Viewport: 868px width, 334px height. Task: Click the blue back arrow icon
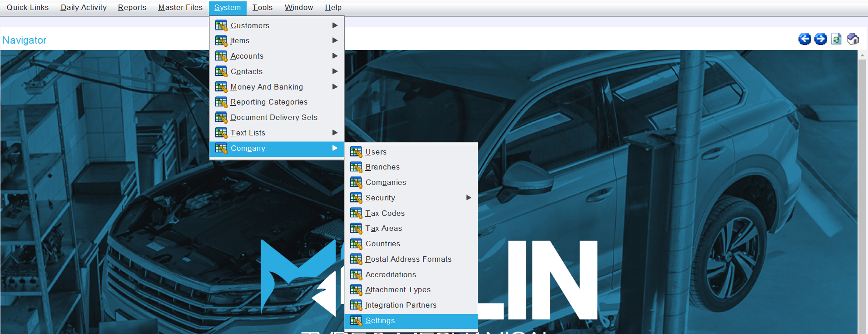click(804, 39)
